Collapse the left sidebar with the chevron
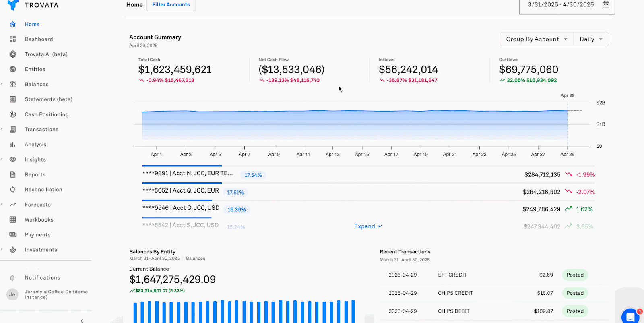The image size is (644, 323). click(x=82, y=321)
